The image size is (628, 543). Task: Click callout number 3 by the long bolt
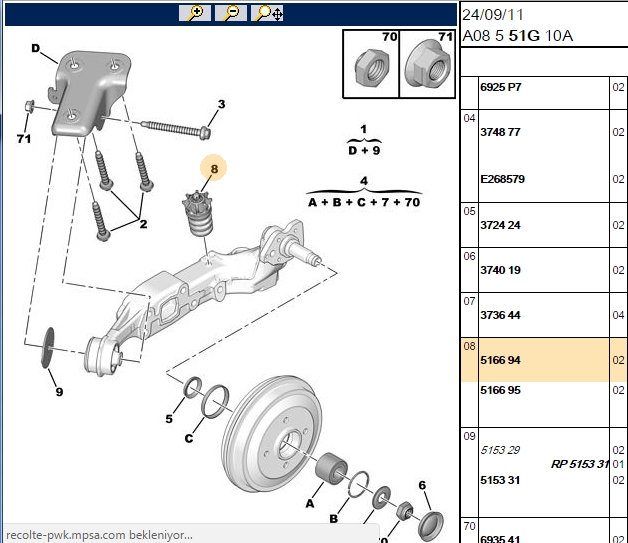point(221,104)
